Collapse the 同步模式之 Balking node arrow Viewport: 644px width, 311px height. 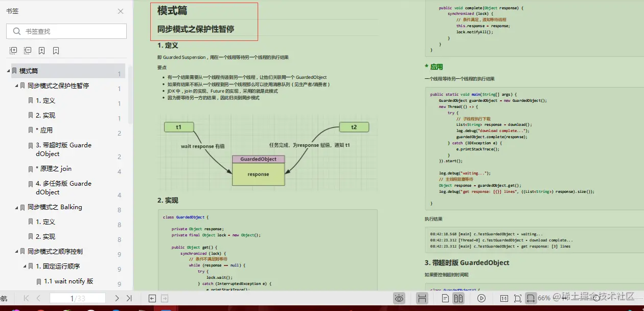click(x=17, y=207)
